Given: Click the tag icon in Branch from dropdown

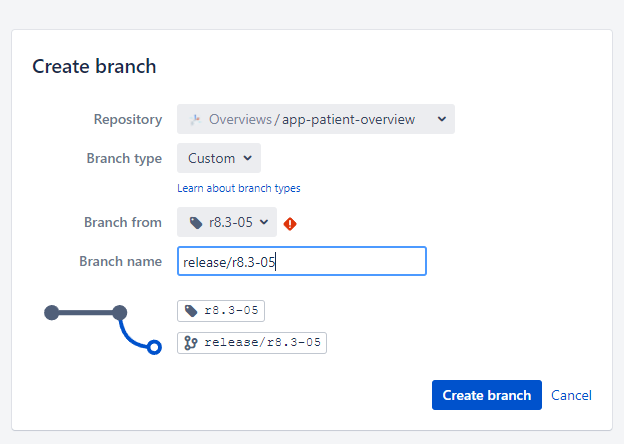Looking at the screenshot, I should (x=196, y=222).
